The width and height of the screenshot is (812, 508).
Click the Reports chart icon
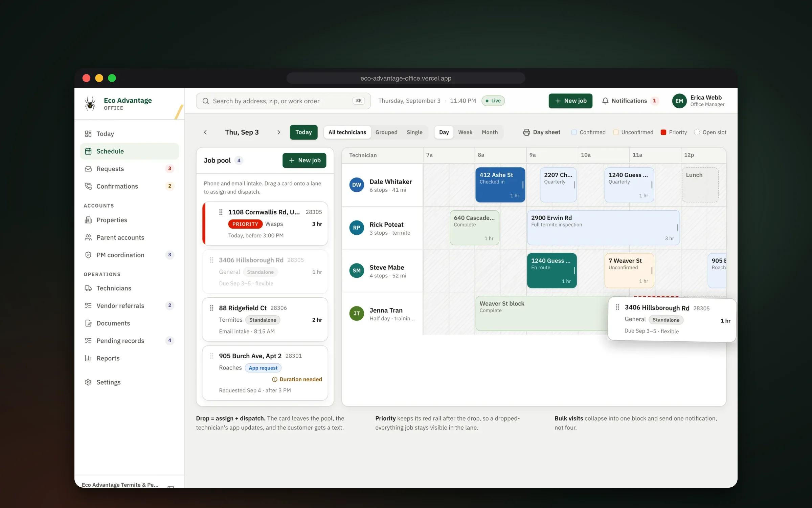point(88,358)
